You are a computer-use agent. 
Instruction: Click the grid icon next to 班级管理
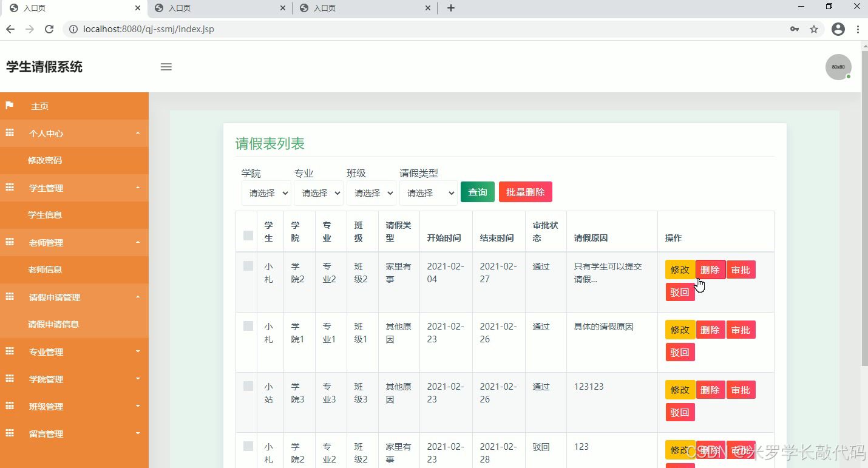(8, 406)
